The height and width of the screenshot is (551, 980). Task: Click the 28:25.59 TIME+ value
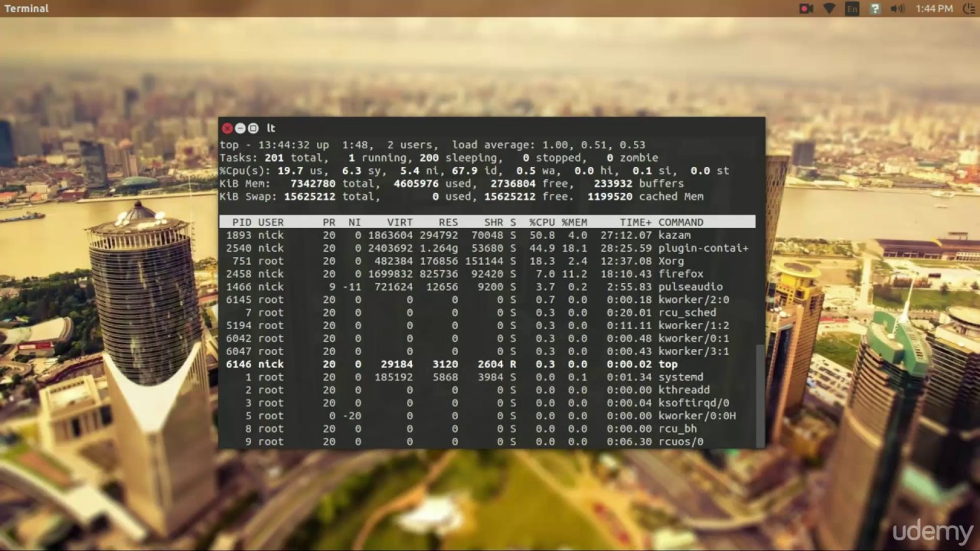coord(626,248)
